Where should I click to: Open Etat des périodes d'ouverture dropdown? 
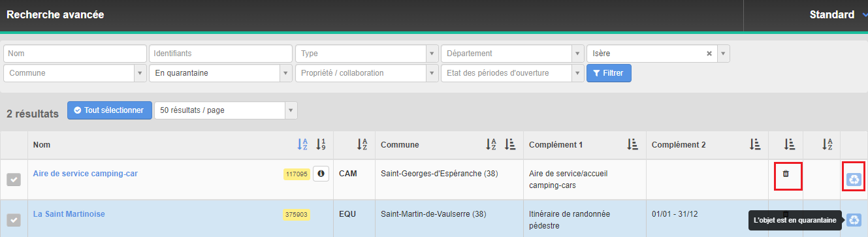513,73
